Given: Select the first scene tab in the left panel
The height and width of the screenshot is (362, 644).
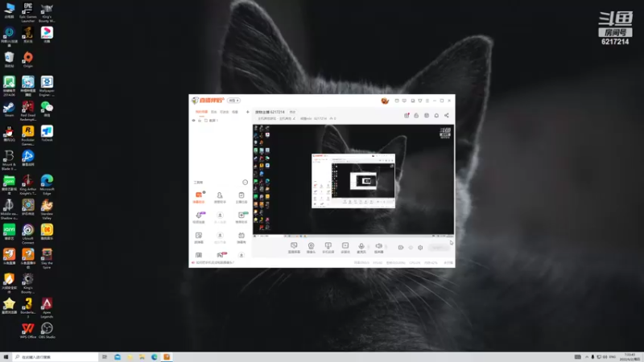Looking at the screenshot, I should point(201,112).
